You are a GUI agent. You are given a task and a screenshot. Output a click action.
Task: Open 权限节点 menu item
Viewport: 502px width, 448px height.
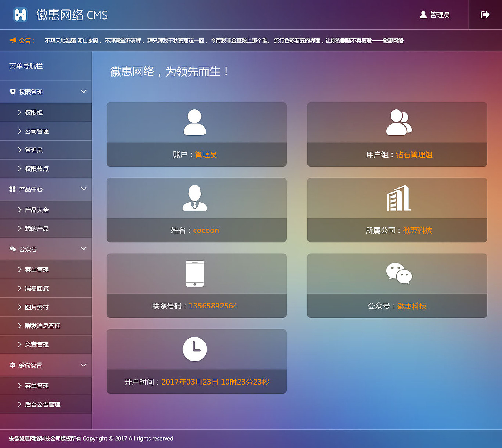pos(46,169)
